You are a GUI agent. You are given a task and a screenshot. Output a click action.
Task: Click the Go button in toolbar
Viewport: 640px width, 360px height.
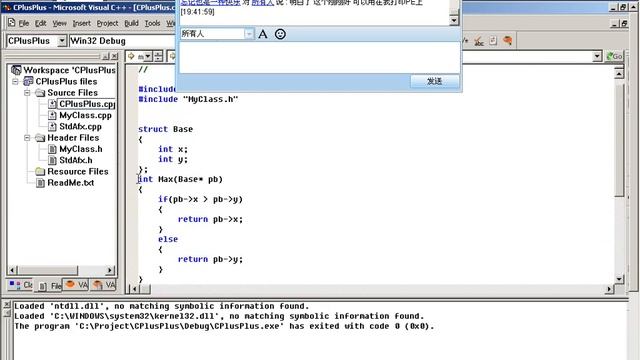pos(614,56)
